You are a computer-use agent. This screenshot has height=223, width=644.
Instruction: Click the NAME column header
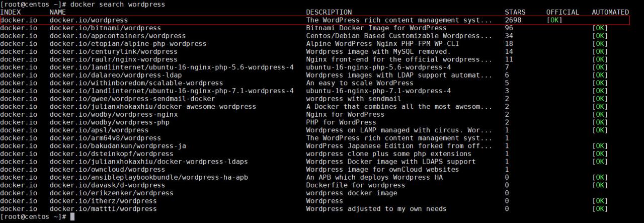[58, 12]
